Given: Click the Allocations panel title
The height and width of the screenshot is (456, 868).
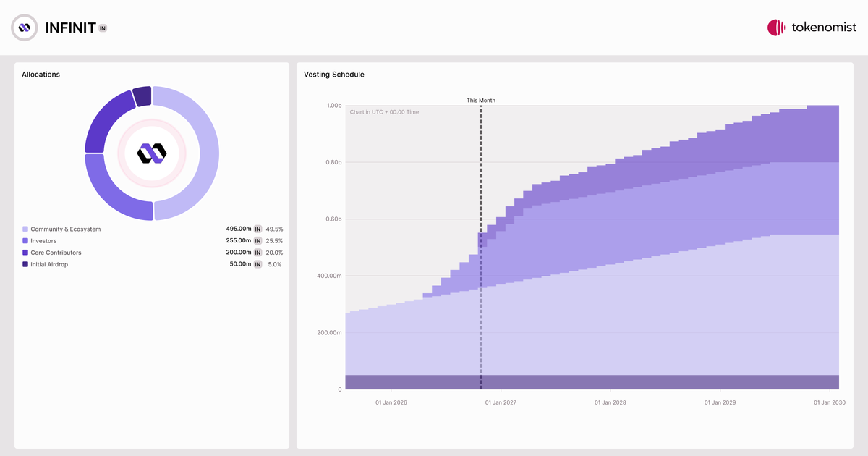Looking at the screenshot, I should point(41,75).
